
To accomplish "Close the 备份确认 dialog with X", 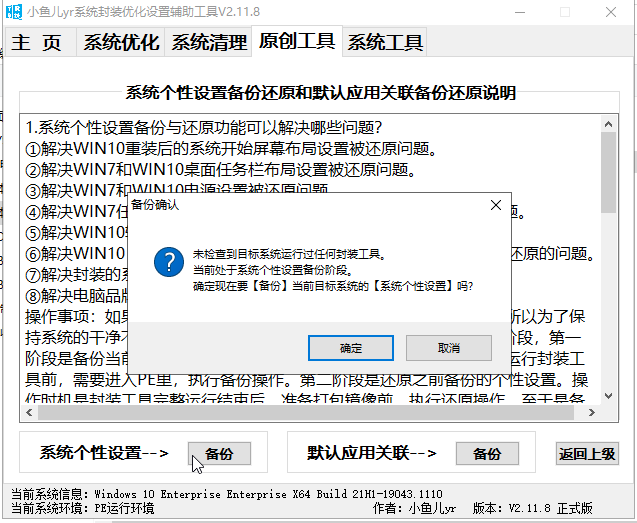I will 495,205.
